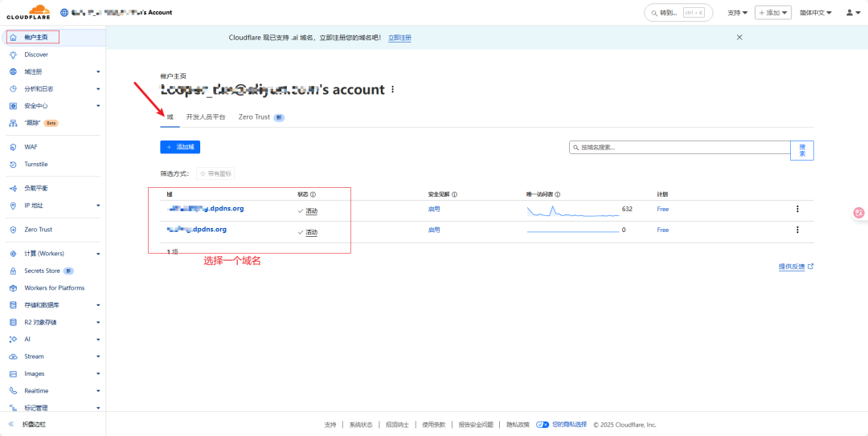Open the account globe icon selector
This screenshot has width=868, height=436.
pos(64,12)
